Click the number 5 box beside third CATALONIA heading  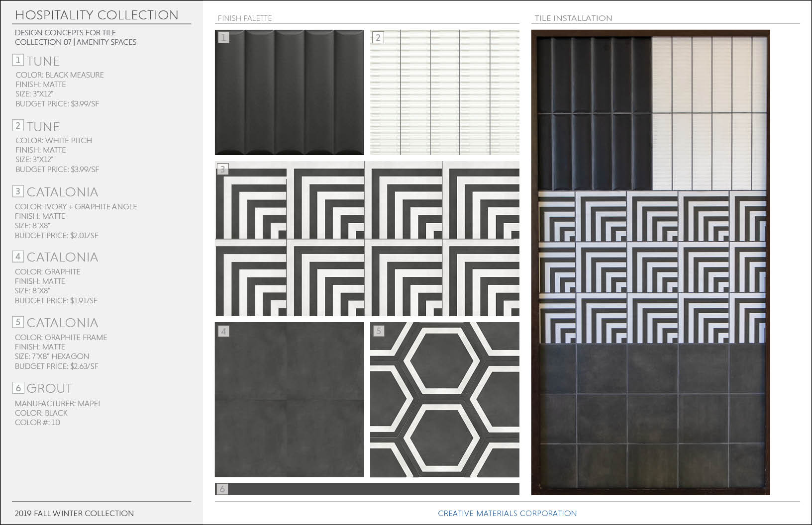tap(18, 322)
